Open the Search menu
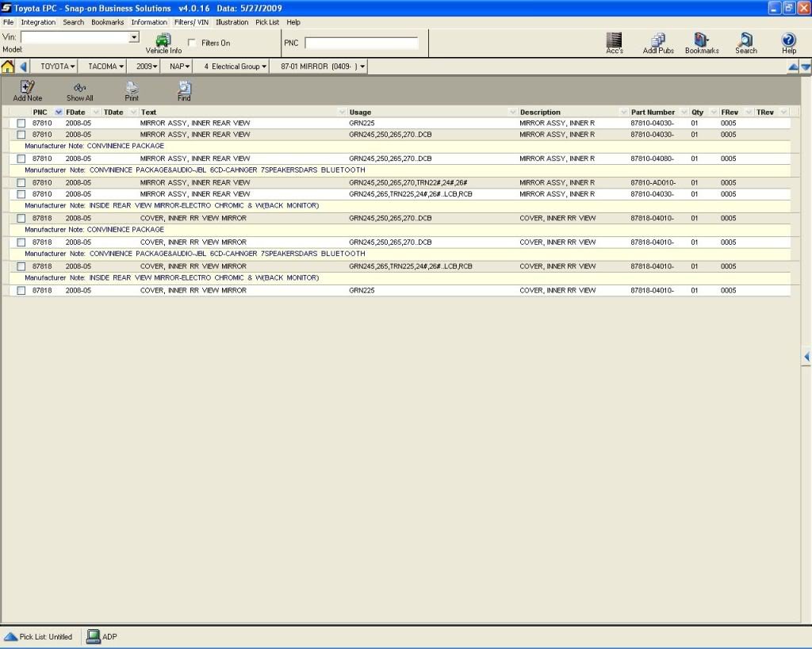Screen dimensions: 812x649 (x=73, y=22)
